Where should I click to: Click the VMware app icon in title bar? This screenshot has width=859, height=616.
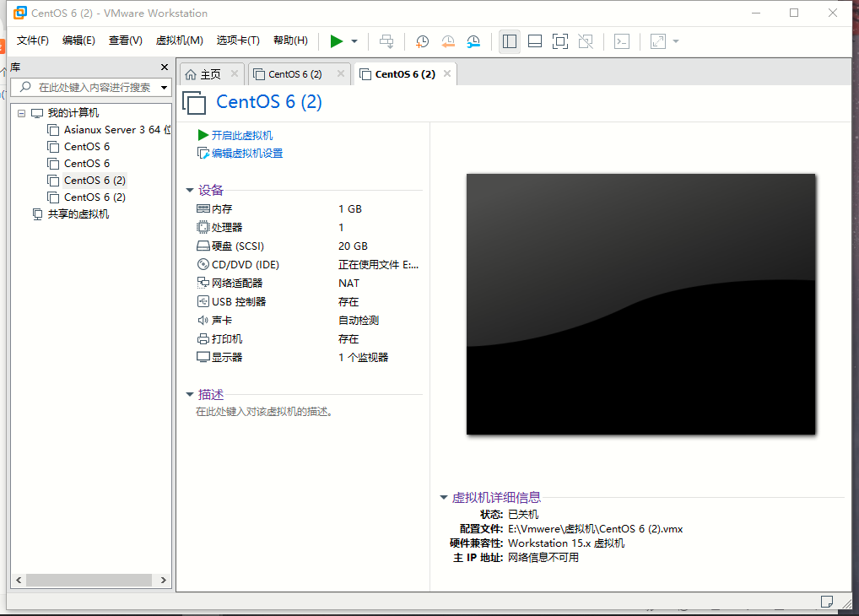click(x=20, y=13)
